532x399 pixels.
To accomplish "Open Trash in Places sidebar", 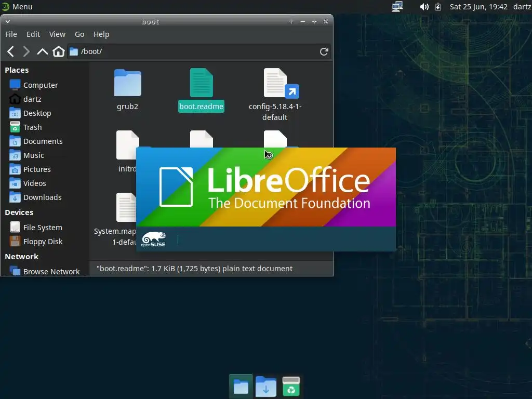I will point(26,127).
